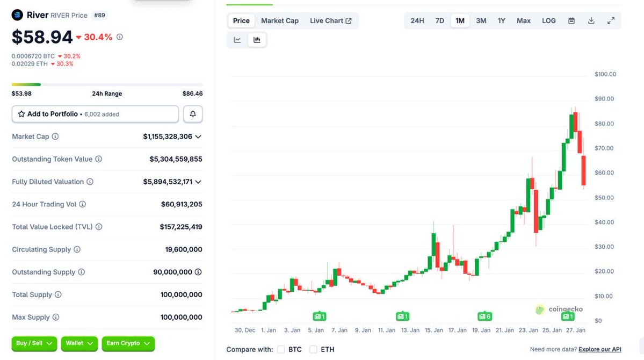Download the chart data
The width and height of the screenshot is (644, 360).
591,21
